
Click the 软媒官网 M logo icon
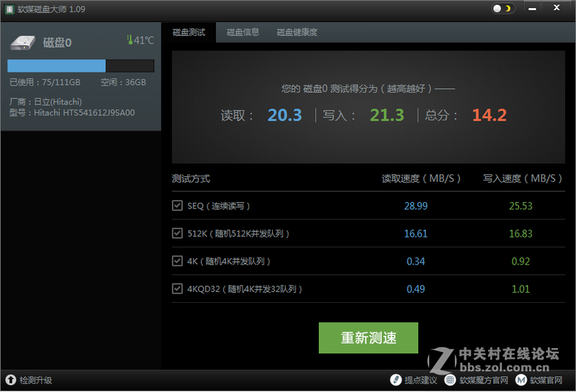pyautogui.click(x=521, y=380)
